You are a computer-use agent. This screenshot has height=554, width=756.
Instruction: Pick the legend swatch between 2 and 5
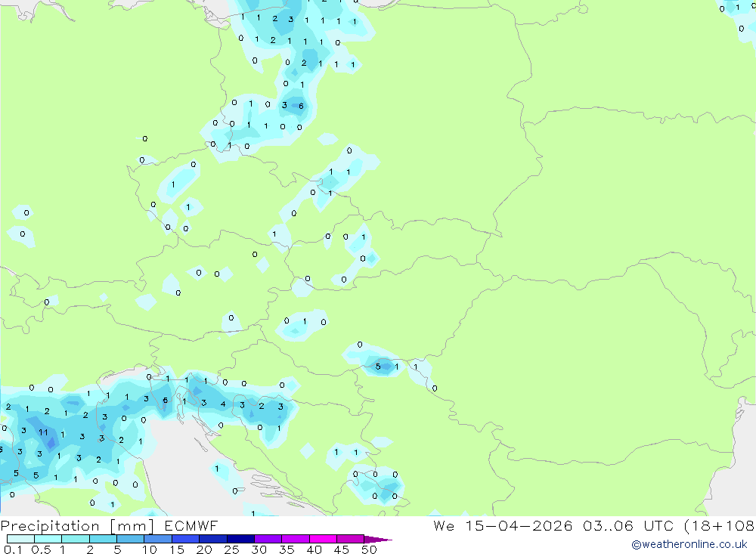coord(103,539)
